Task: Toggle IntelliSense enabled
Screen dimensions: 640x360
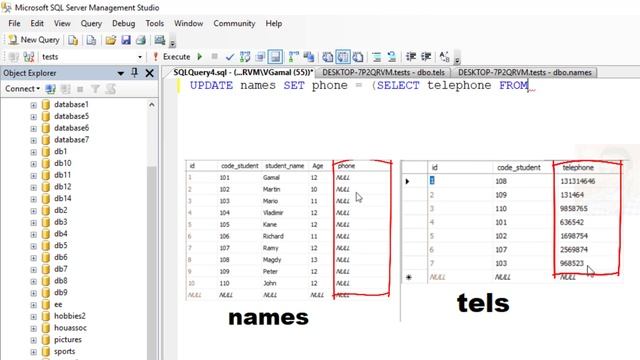Action: (275, 57)
